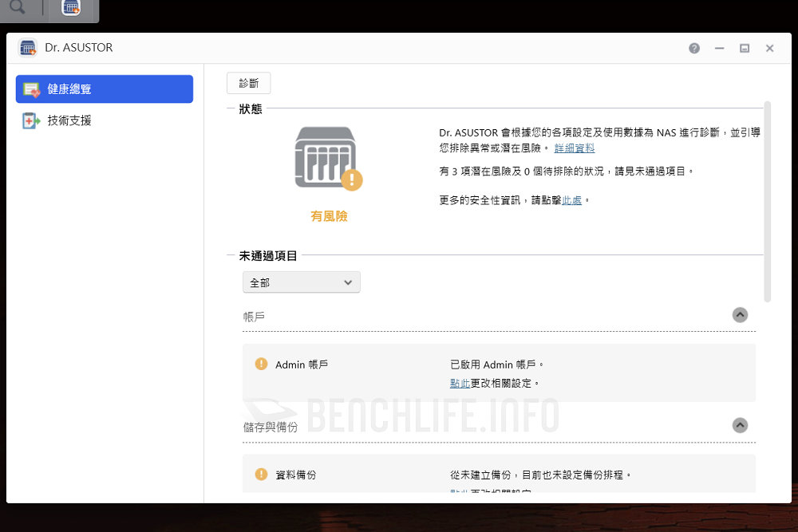The height and width of the screenshot is (532, 798).
Task: Click the warning icon beside Admin 帳戶
Action: tap(261, 365)
